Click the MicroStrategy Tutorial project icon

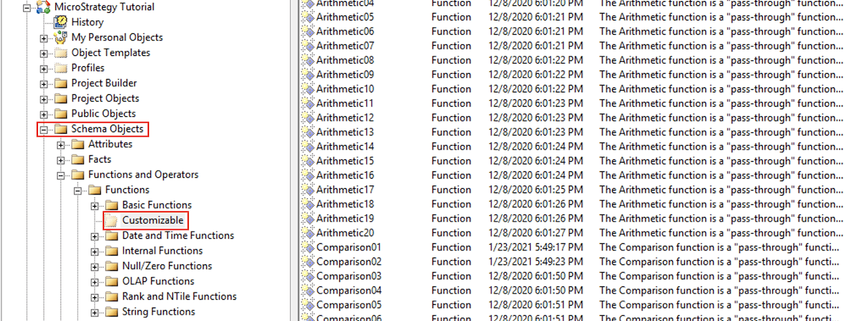pyautogui.click(x=44, y=7)
